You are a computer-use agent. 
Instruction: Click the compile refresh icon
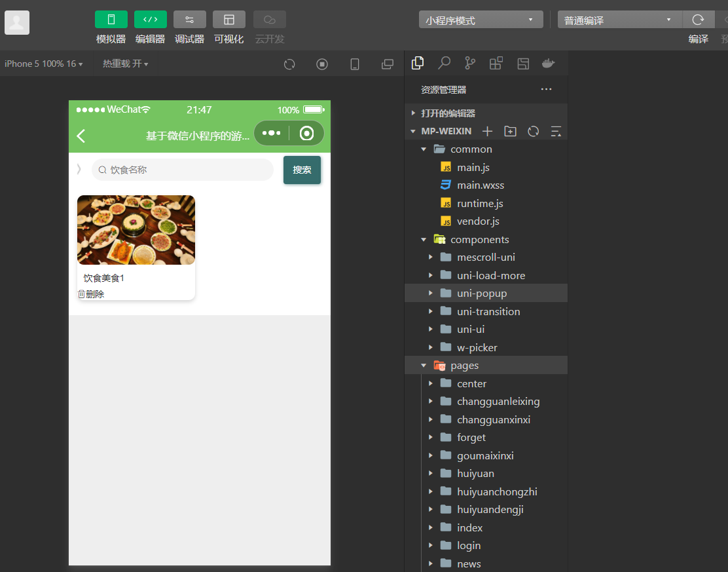click(698, 20)
